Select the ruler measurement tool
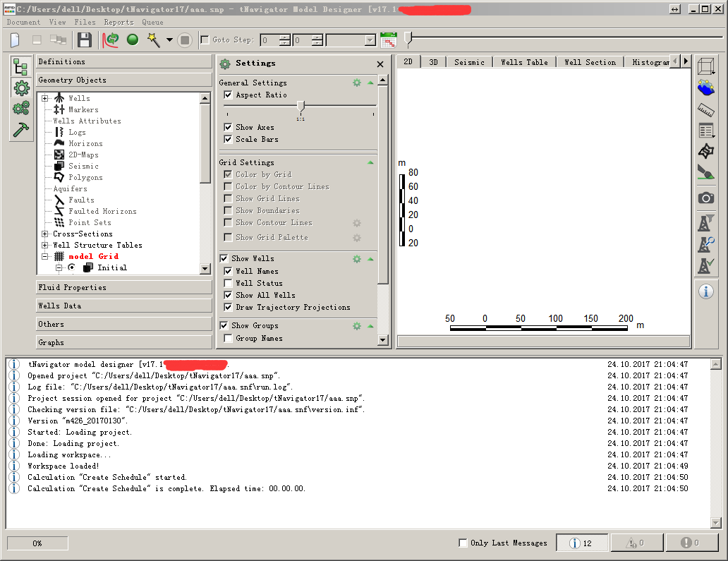The image size is (728, 561). tap(705, 109)
